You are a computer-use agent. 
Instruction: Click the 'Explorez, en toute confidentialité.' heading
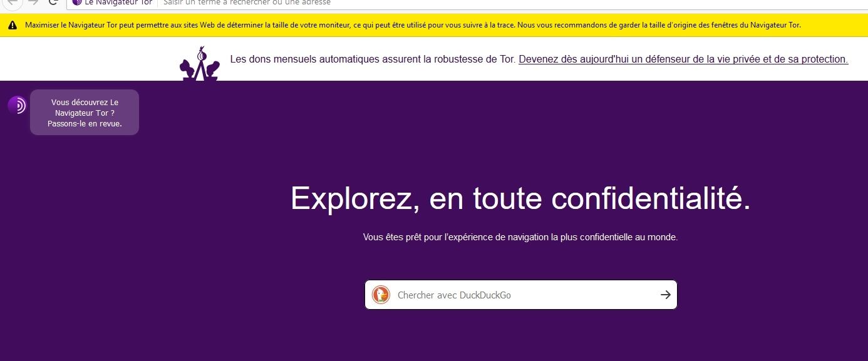click(x=520, y=199)
